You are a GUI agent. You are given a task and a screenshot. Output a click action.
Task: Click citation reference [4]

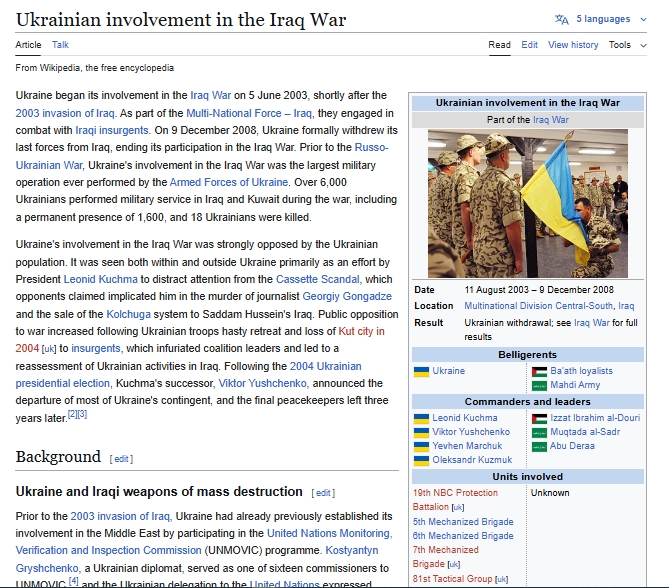[73, 581]
